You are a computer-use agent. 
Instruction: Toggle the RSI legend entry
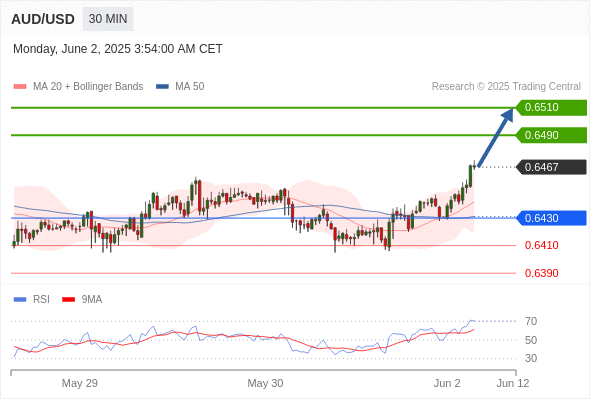pos(32,300)
